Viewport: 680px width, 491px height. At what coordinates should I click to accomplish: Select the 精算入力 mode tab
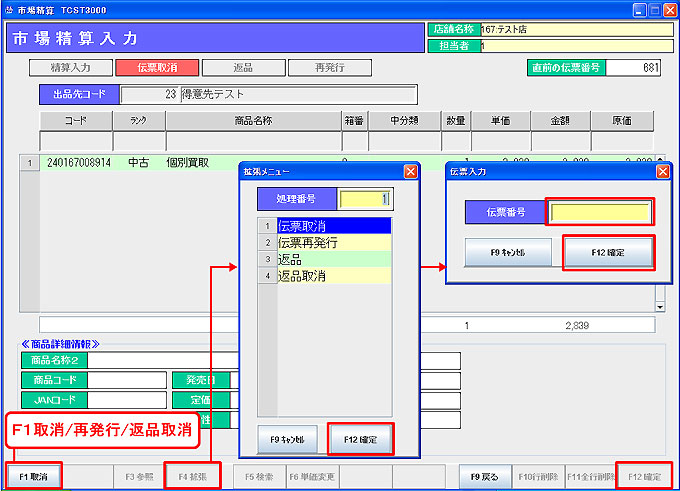71,68
